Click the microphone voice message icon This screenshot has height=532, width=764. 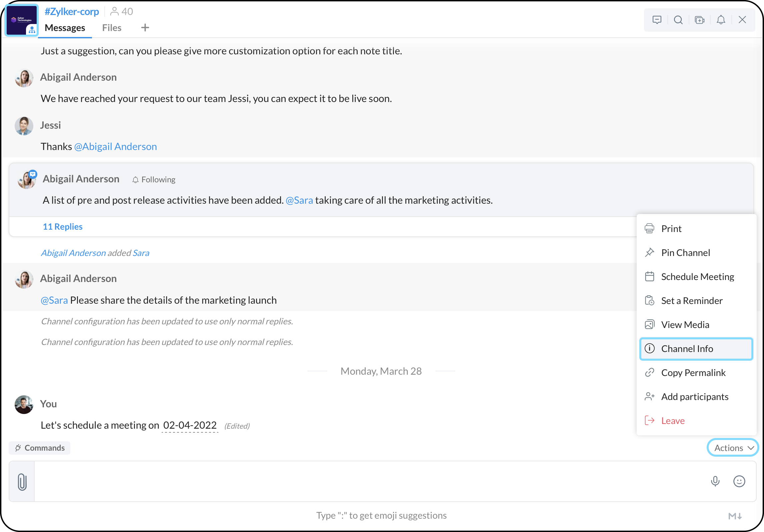tap(715, 481)
